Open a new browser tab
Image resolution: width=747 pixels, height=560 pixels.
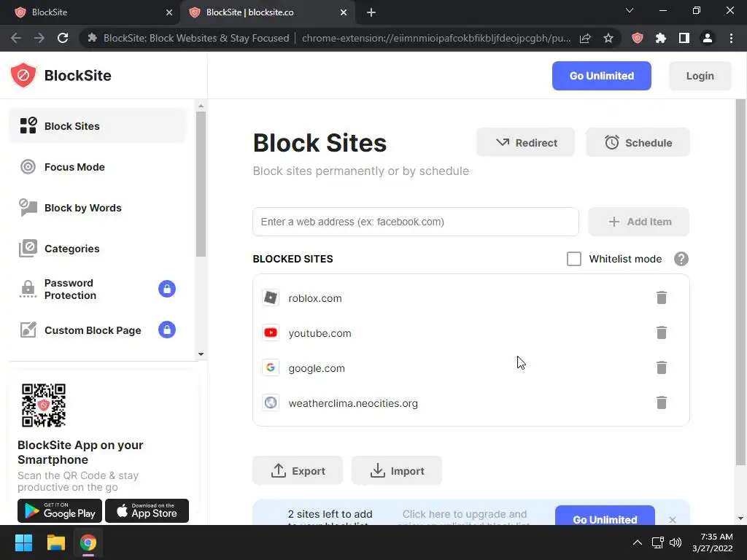click(x=371, y=12)
